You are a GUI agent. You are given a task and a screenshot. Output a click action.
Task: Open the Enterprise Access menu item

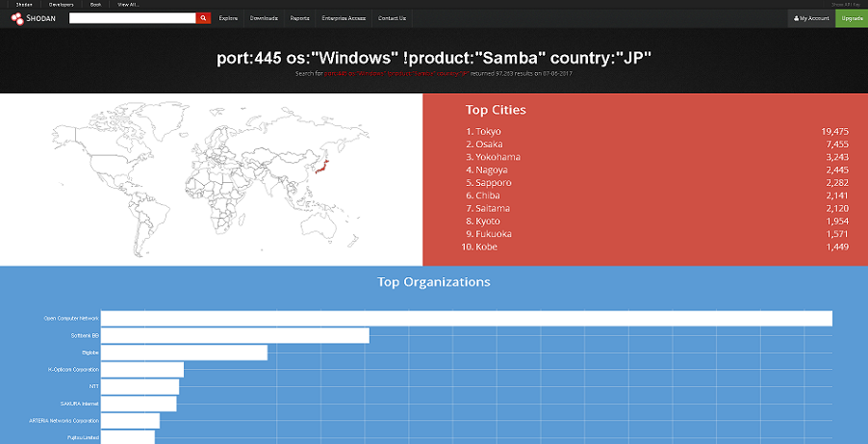click(344, 18)
